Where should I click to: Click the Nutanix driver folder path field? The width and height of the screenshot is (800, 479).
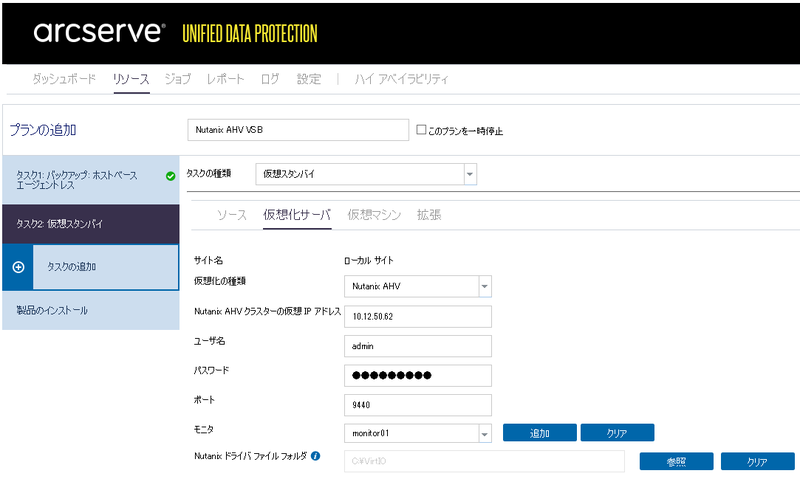[x=484, y=461]
